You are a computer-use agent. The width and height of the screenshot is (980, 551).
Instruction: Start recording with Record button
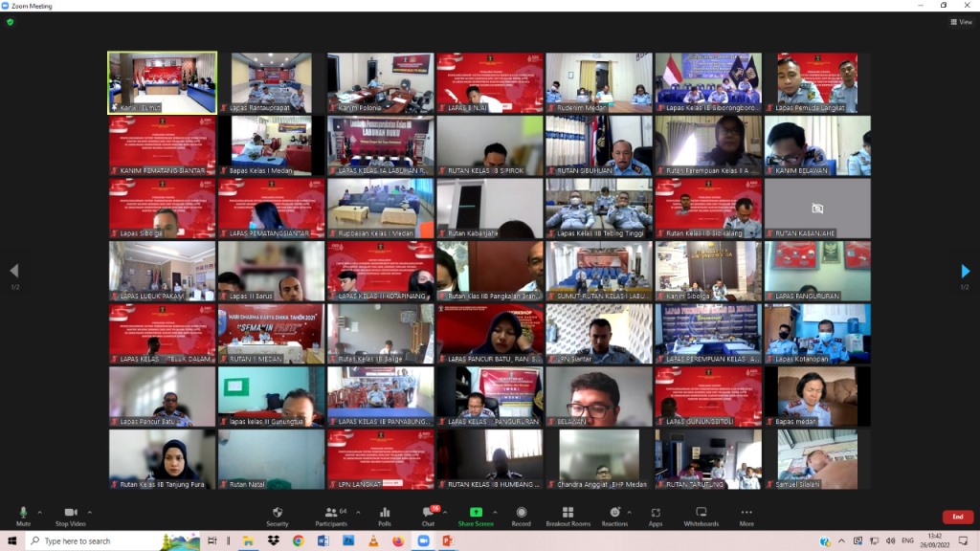pyautogui.click(x=521, y=515)
